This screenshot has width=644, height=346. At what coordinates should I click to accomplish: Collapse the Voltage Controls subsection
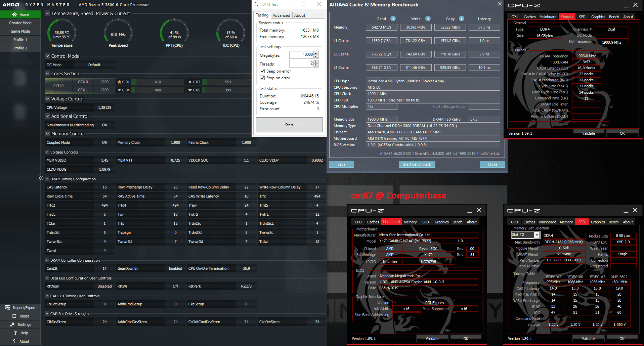point(47,152)
